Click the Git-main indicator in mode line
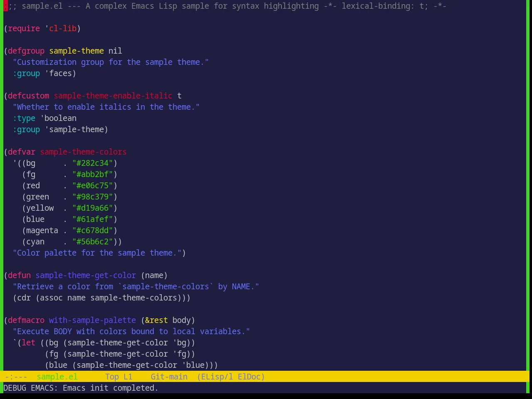 coord(169,377)
